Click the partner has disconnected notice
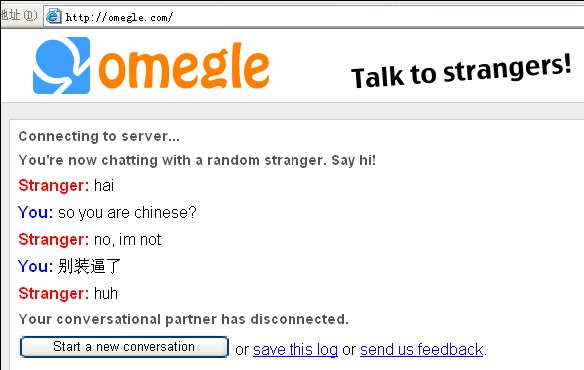This screenshot has width=584, height=370. click(184, 319)
